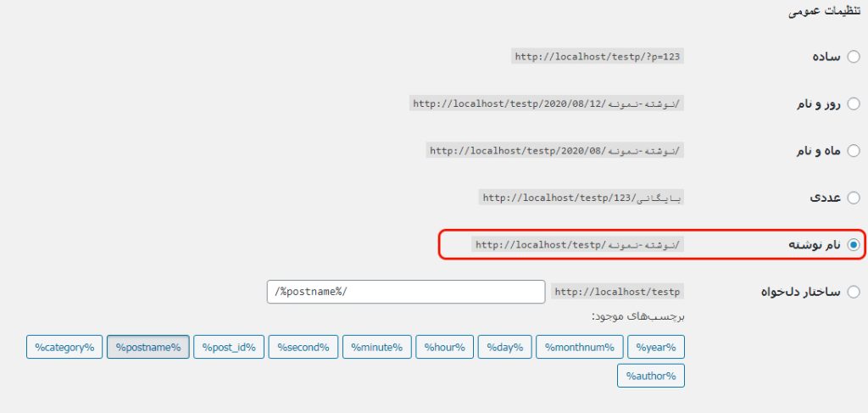Insert the %category% tag

point(64,347)
